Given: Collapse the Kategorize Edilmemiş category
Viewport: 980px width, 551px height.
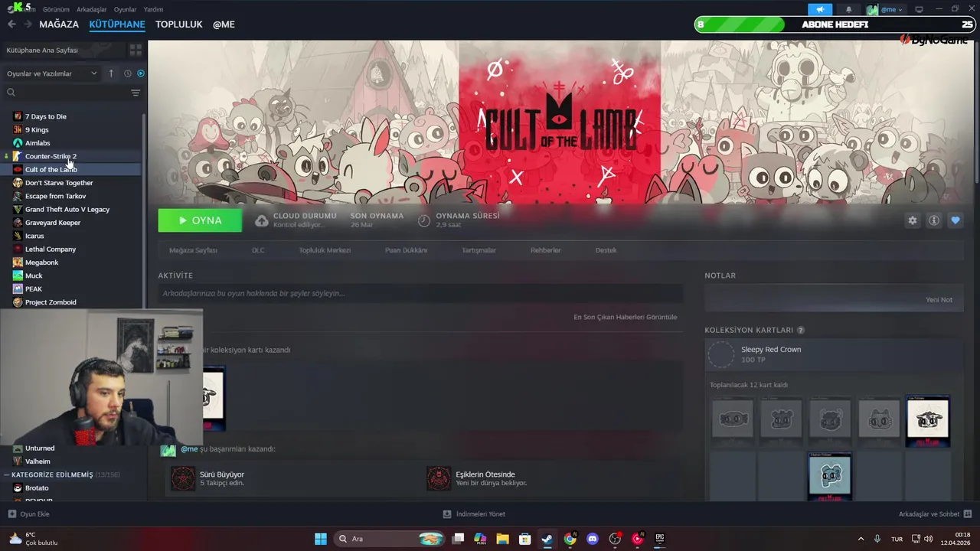Looking at the screenshot, I should coord(60,474).
